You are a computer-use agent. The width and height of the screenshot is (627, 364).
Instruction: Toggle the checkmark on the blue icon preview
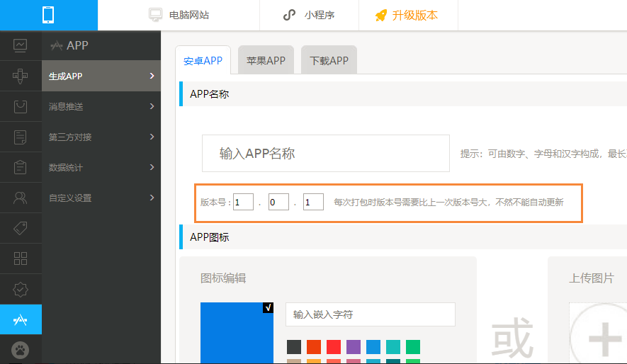click(269, 307)
